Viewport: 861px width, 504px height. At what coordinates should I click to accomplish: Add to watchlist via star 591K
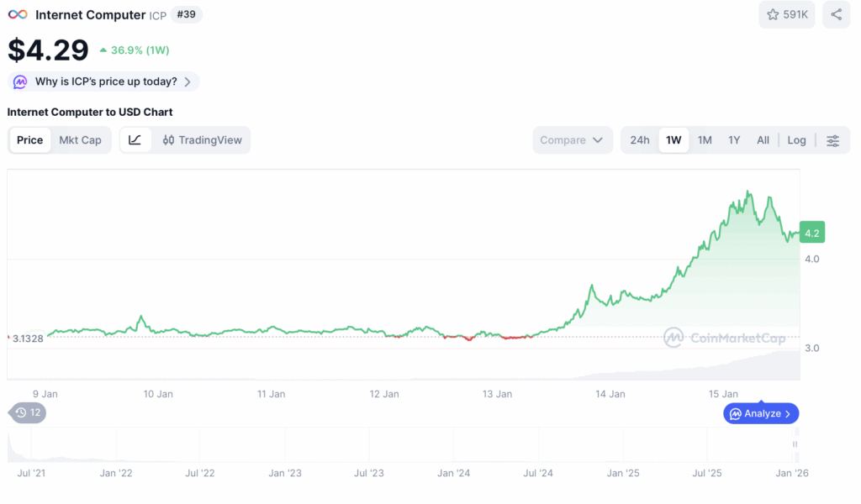point(786,15)
